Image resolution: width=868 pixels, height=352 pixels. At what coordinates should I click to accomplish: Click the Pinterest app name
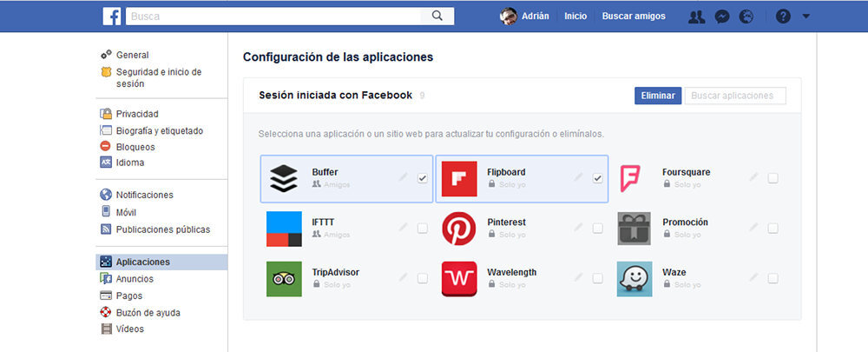pos(507,222)
